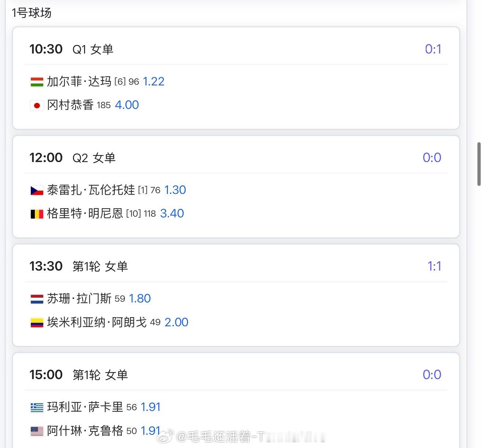
Task: Click the 1号球场 court heading
Action: pyautogui.click(x=32, y=13)
